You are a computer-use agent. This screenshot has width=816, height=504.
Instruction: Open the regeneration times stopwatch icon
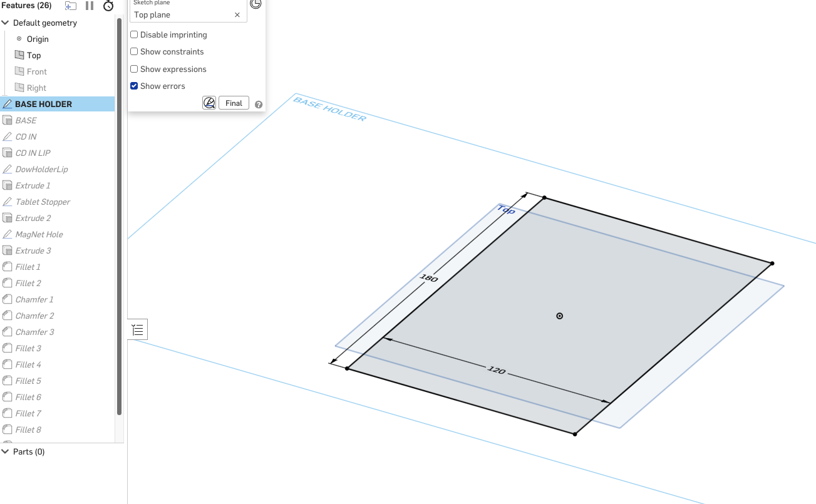pos(108,6)
